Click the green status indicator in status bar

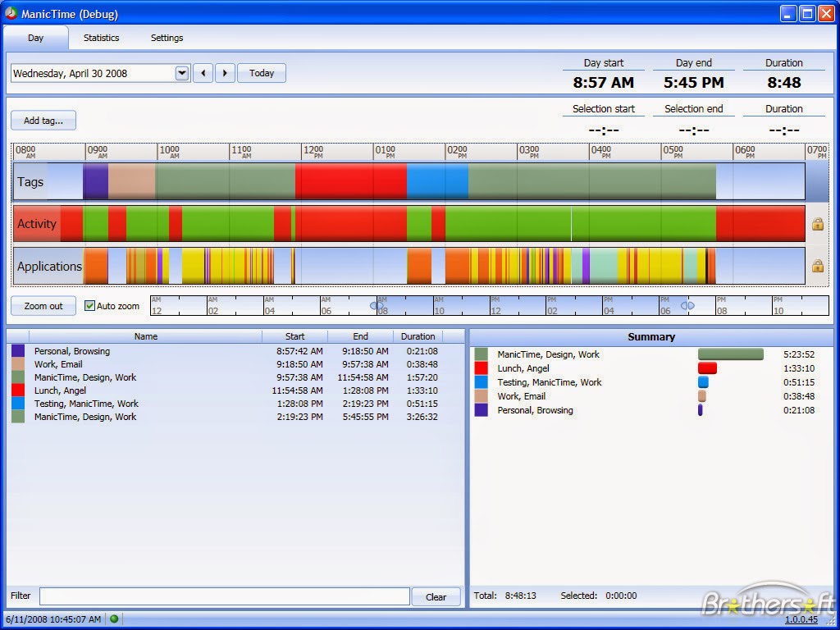114,619
